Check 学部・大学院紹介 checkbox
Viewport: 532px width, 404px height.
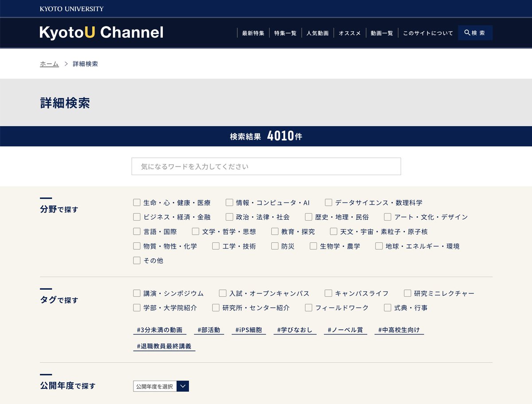137,307
